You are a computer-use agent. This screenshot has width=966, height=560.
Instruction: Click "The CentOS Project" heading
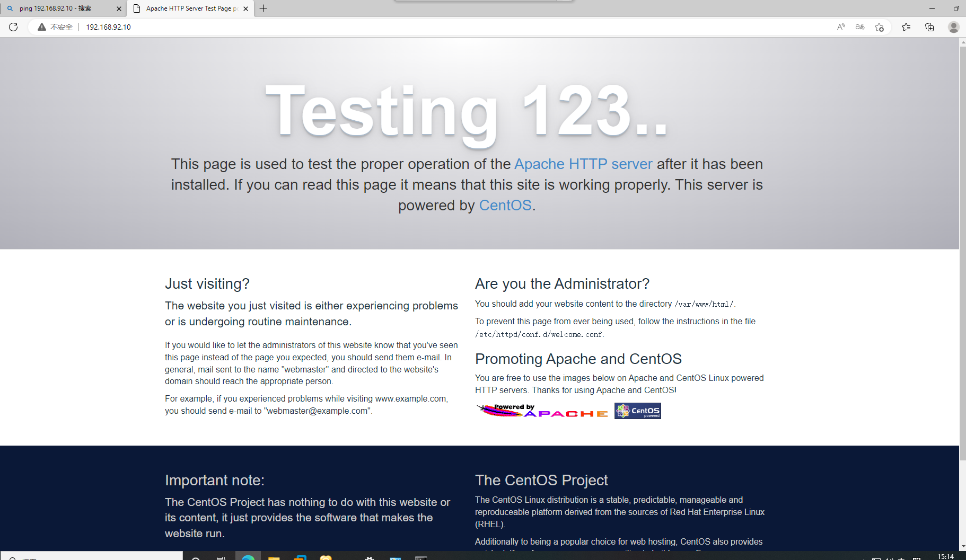pyautogui.click(x=541, y=481)
